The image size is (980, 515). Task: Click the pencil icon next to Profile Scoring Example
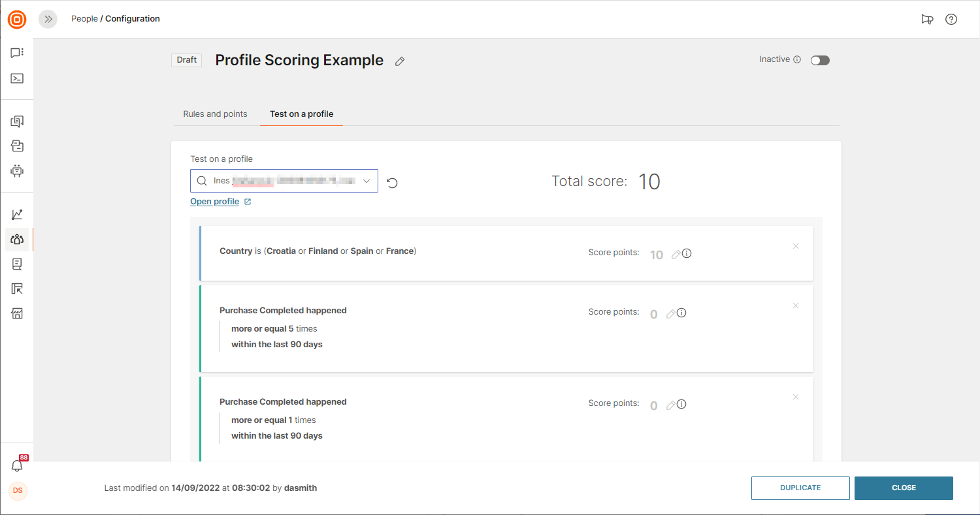click(x=400, y=61)
